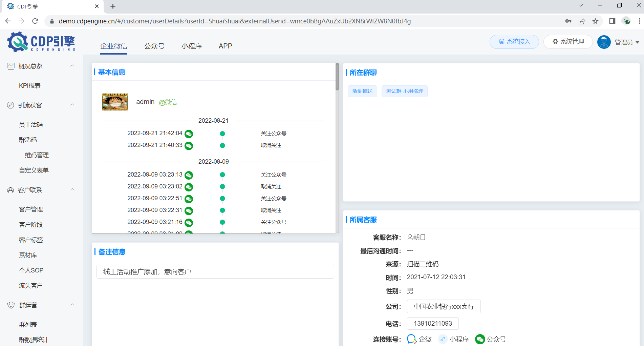
Task: Open the browser tab search chevron
Action: [x=581, y=5]
